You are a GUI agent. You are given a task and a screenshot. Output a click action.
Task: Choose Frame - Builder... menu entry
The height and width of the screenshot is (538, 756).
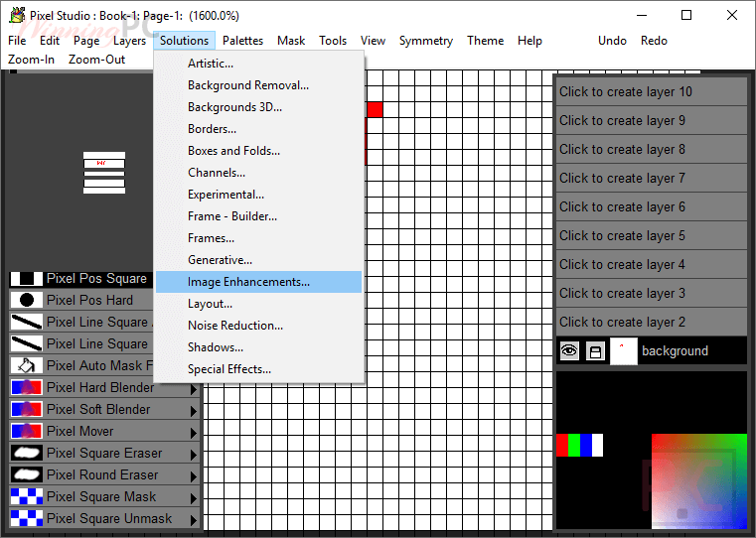pos(259,216)
